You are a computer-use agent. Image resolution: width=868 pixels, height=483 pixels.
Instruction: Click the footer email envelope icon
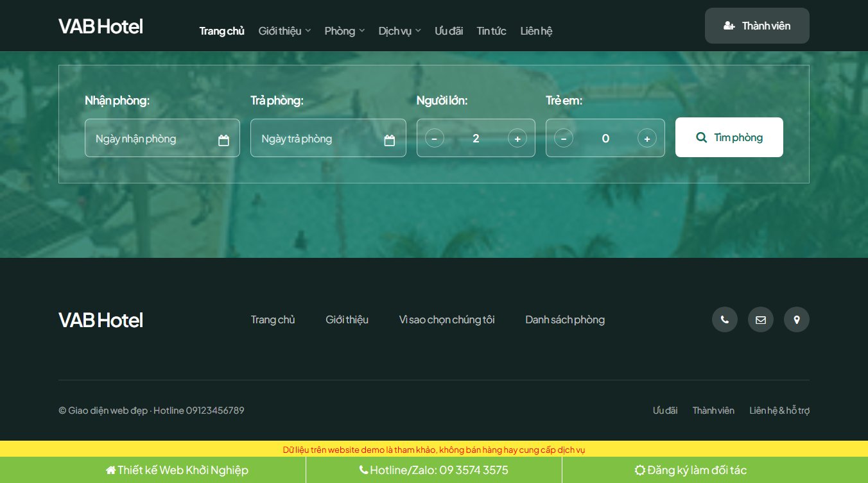coord(761,319)
